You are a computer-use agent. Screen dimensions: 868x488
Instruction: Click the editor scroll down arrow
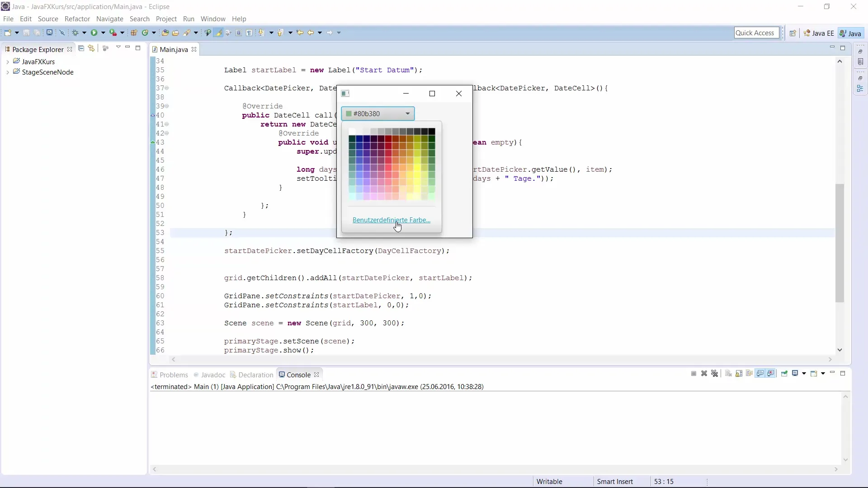point(840,350)
